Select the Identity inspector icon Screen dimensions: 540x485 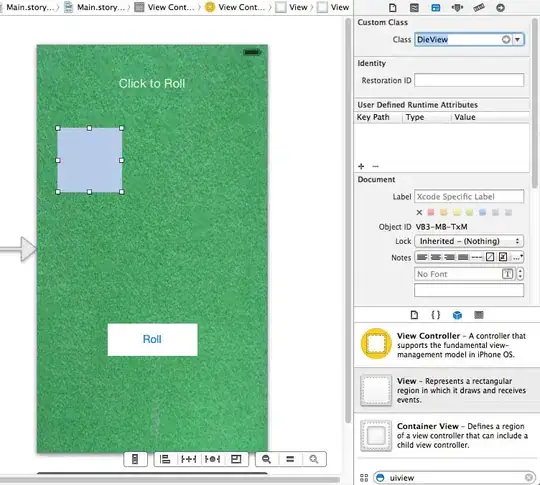point(436,8)
